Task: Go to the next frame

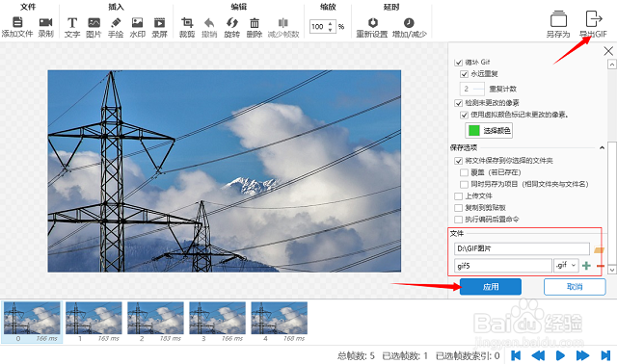Action: tap(582, 355)
